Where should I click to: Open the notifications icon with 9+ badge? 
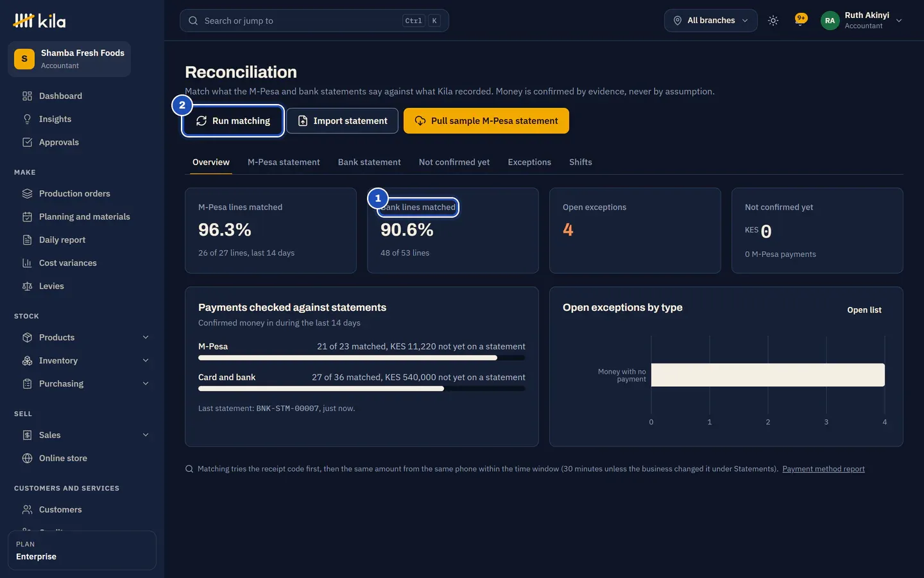point(800,20)
